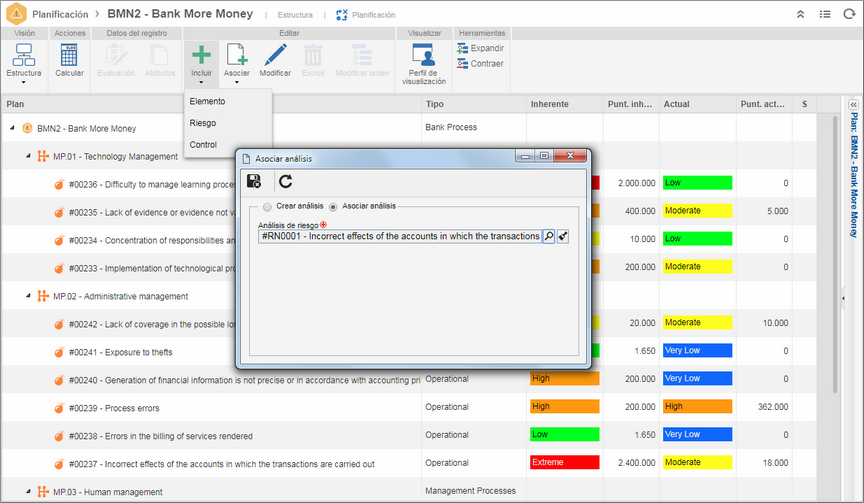This screenshot has width=864, height=503.
Task: Open the Asociar dropdown arrow
Action: pyautogui.click(x=236, y=82)
